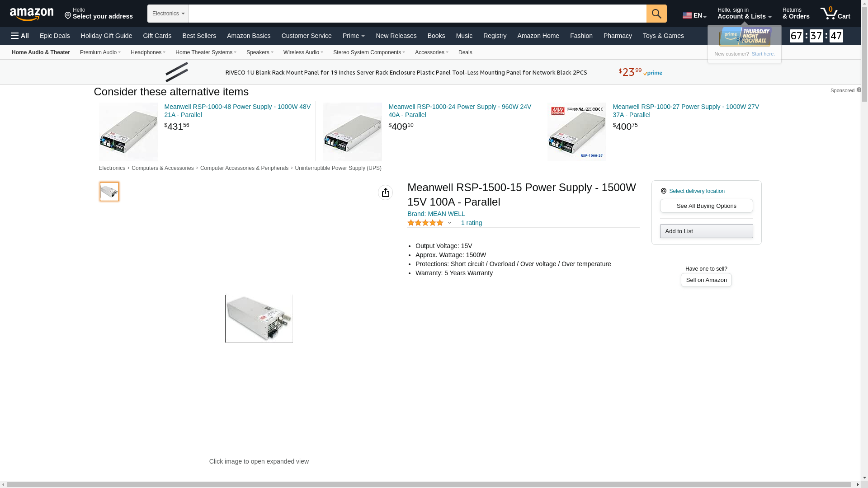Click the Meanwell RSP-1000-48 alternative item
Image resolution: width=868 pixels, height=488 pixels.
click(237, 111)
